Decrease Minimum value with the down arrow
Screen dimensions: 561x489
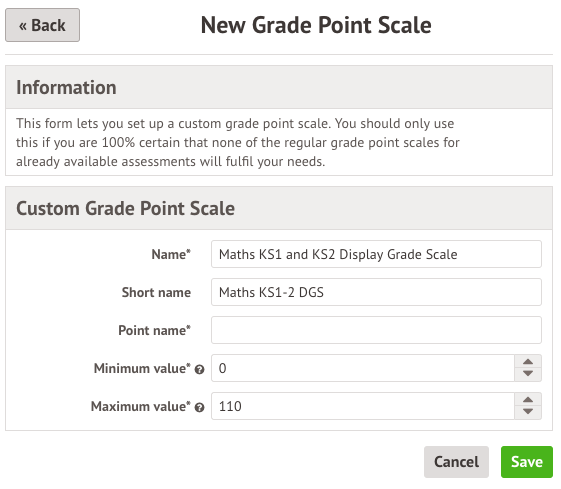(528, 375)
